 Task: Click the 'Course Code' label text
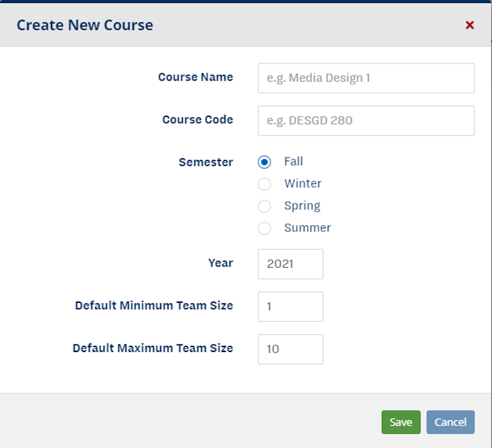pyautogui.click(x=197, y=120)
